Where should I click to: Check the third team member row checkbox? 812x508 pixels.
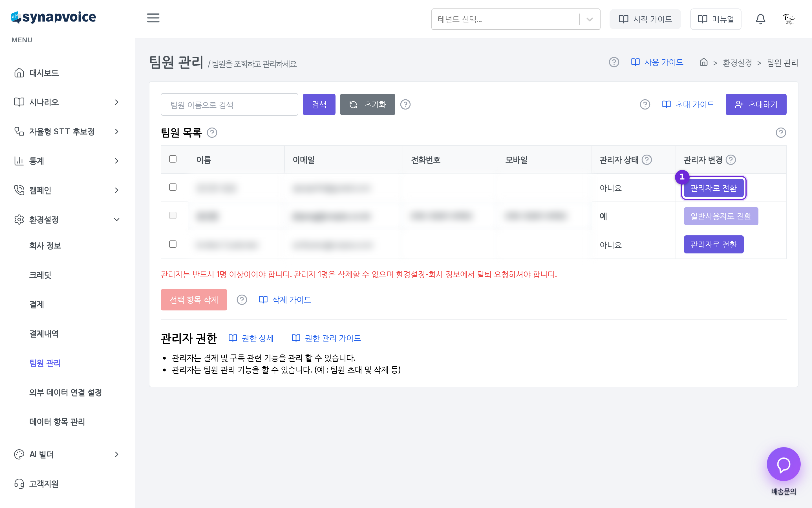[x=173, y=244]
